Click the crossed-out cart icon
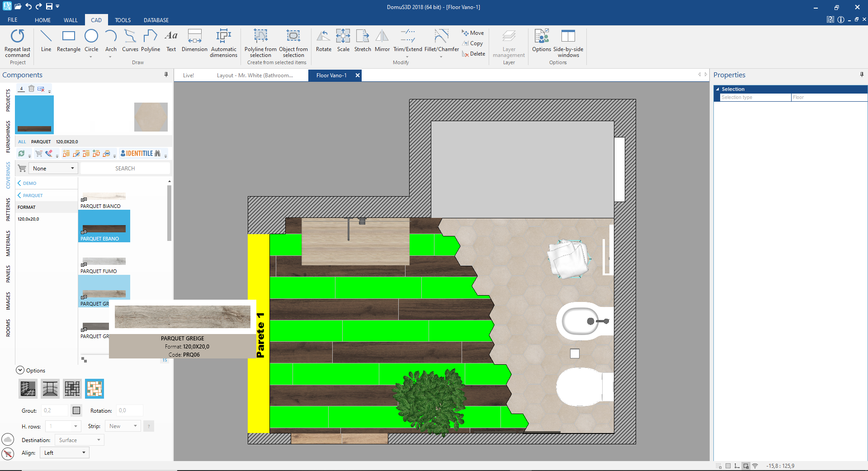The image size is (868, 471). (x=8, y=453)
